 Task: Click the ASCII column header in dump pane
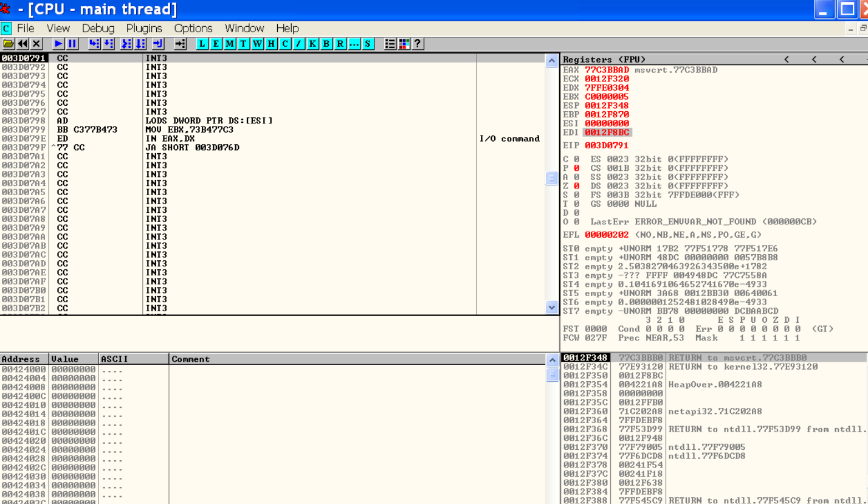click(x=134, y=359)
